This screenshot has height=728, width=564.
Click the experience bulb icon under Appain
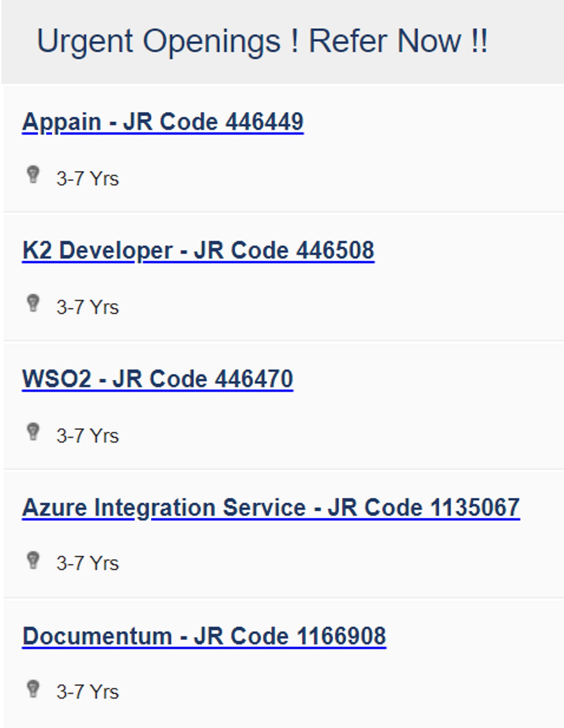pos(33,175)
